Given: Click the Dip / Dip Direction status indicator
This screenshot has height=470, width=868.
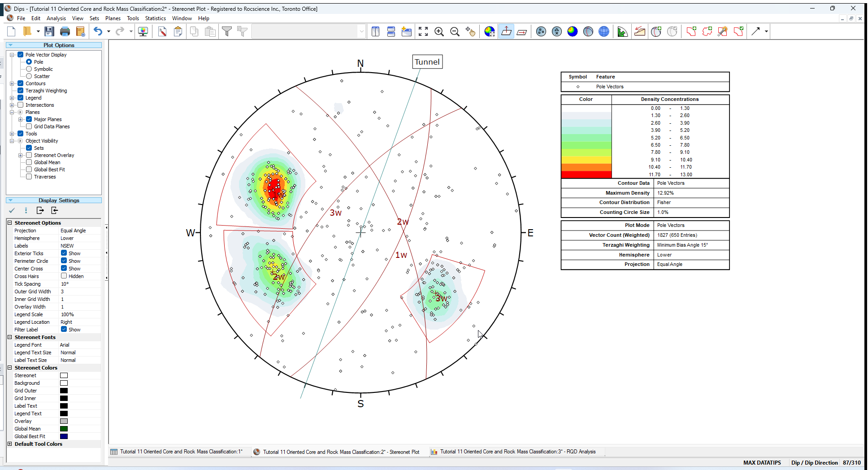Looking at the screenshot, I should click(x=814, y=462).
